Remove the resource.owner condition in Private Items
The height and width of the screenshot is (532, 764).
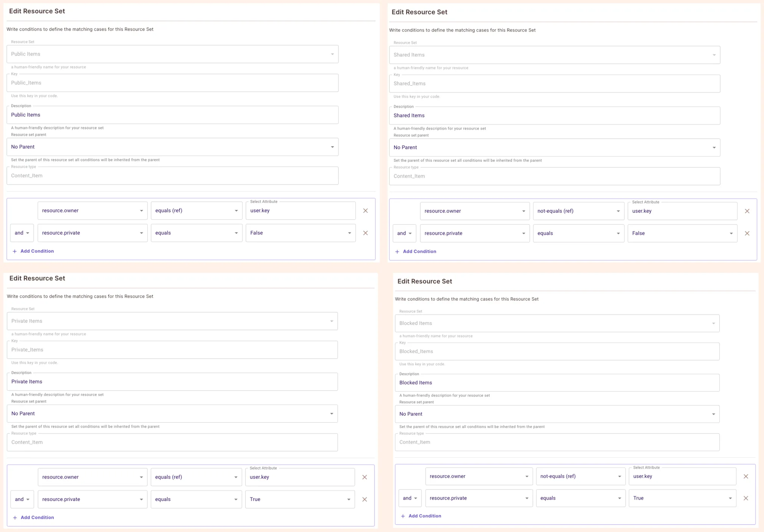point(364,477)
